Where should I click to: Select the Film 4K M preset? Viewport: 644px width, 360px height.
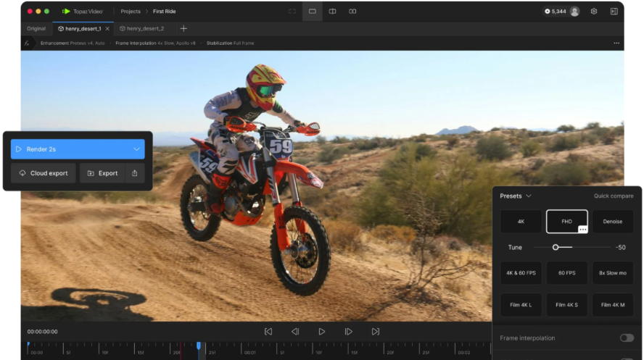click(x=612, y=305)
